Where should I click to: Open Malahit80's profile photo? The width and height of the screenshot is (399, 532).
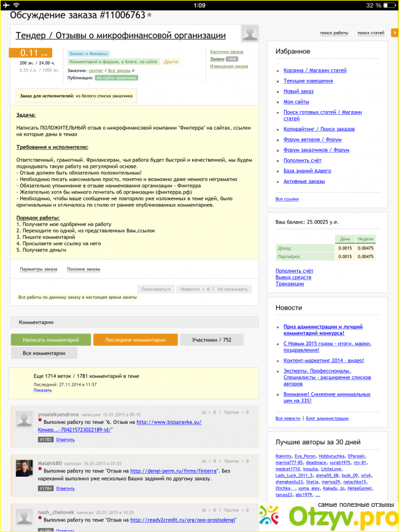coord(24,467)
